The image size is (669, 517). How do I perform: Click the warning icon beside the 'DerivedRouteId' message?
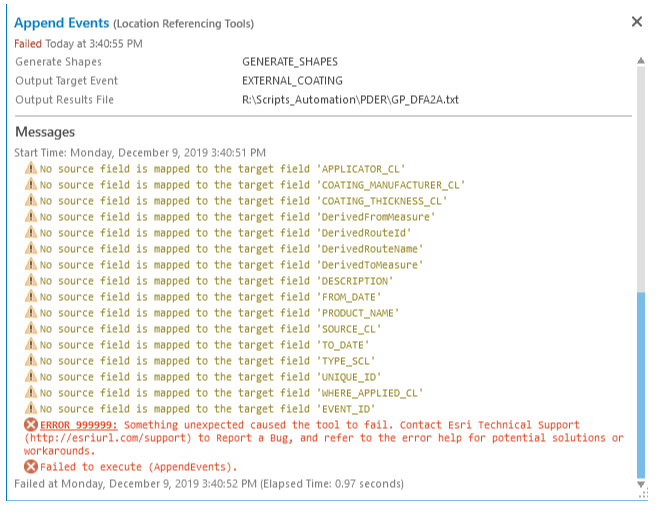click(31, 233)
